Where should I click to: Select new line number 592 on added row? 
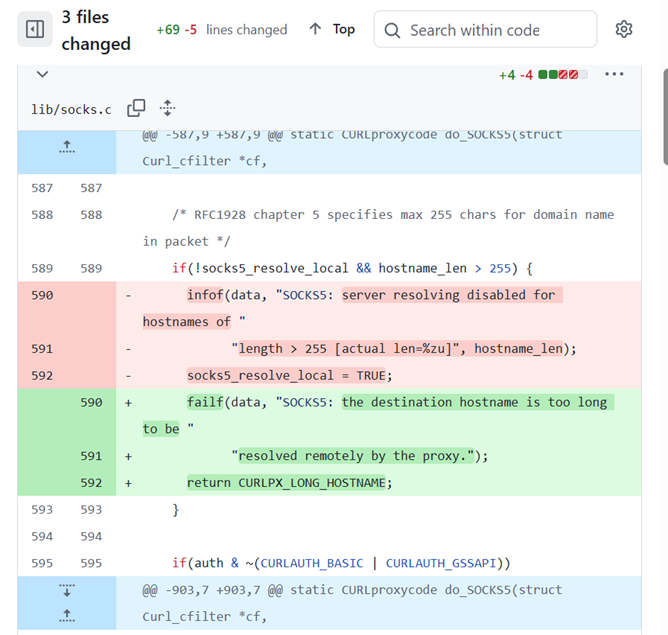pos(91,482)
